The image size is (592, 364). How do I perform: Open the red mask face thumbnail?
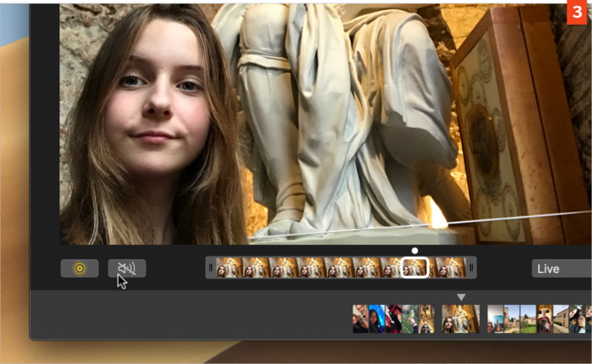point(545,318)
